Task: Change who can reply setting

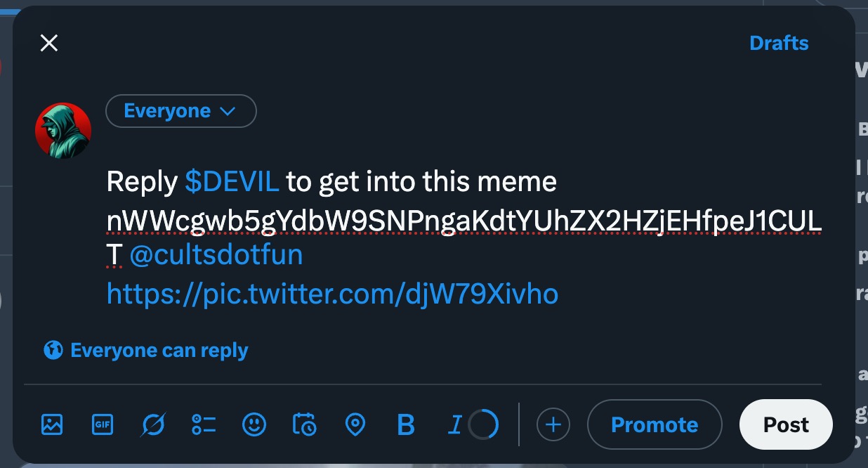Action: (x=146, y=350)
